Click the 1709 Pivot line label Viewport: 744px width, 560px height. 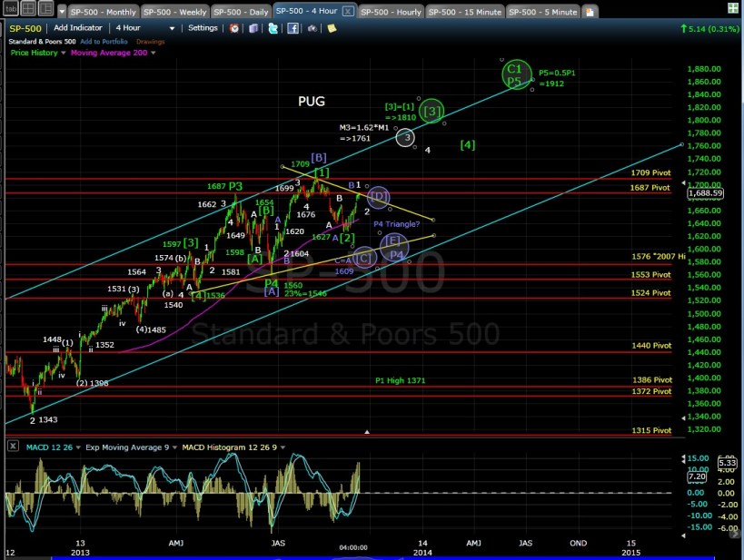click(x=650, y=172)
